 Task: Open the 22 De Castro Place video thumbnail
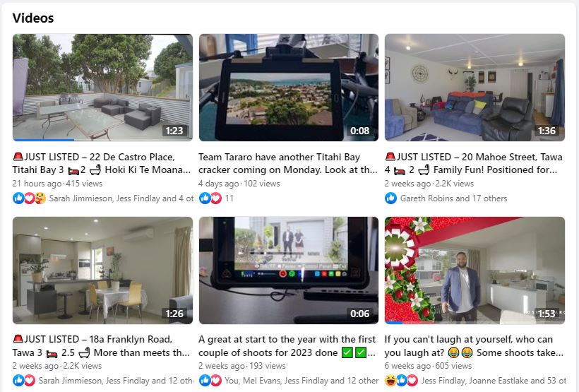click(x=102, y=87)
